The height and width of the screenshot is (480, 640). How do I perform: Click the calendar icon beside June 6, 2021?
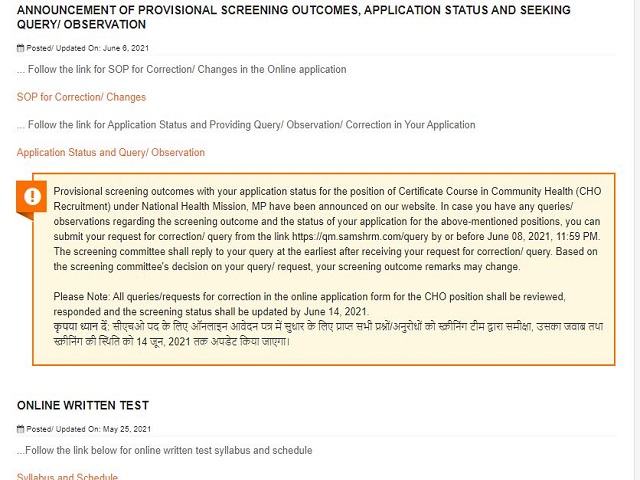point(20,48)
